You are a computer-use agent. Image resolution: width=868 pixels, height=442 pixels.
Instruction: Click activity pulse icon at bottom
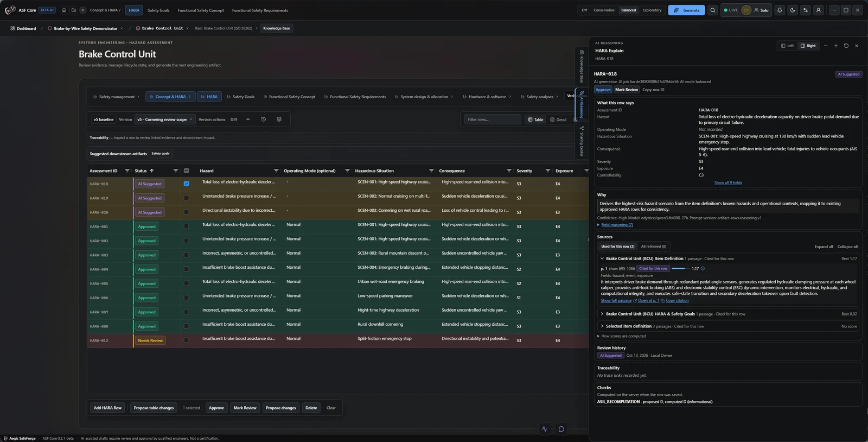pyautogui.click(x=545, y=429)
